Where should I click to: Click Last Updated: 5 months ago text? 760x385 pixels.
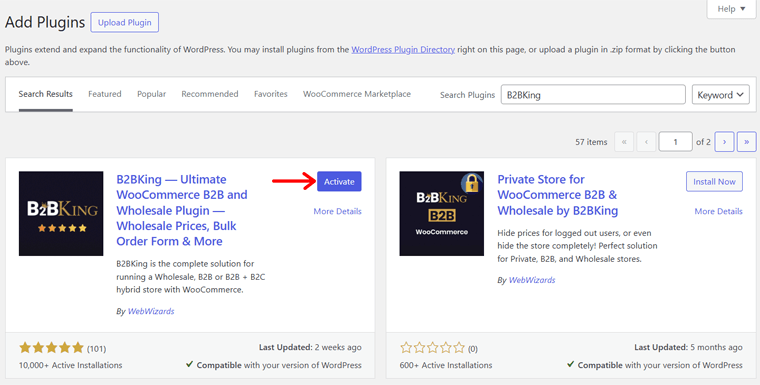click(688, 347)
